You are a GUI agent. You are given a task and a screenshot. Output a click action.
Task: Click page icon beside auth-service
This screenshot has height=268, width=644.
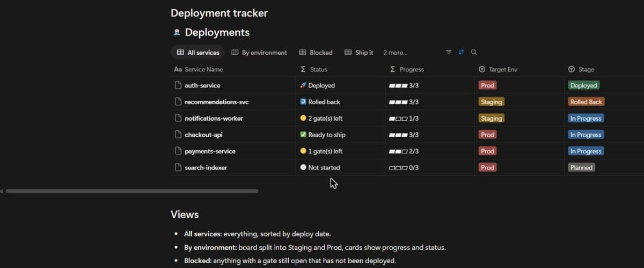coord(178,85)
